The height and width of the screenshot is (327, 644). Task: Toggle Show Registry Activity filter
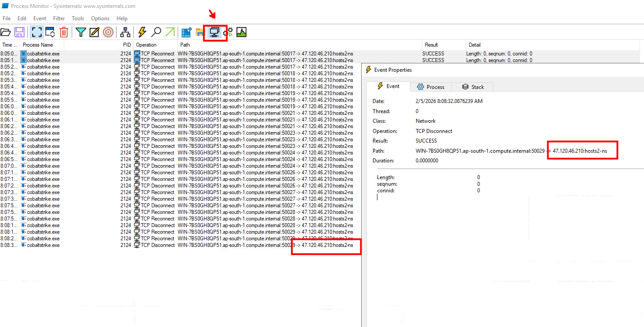coord(187,32)
